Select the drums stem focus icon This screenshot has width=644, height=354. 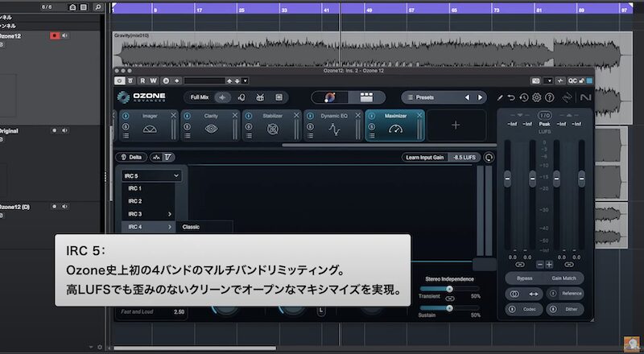coord(260,97)
